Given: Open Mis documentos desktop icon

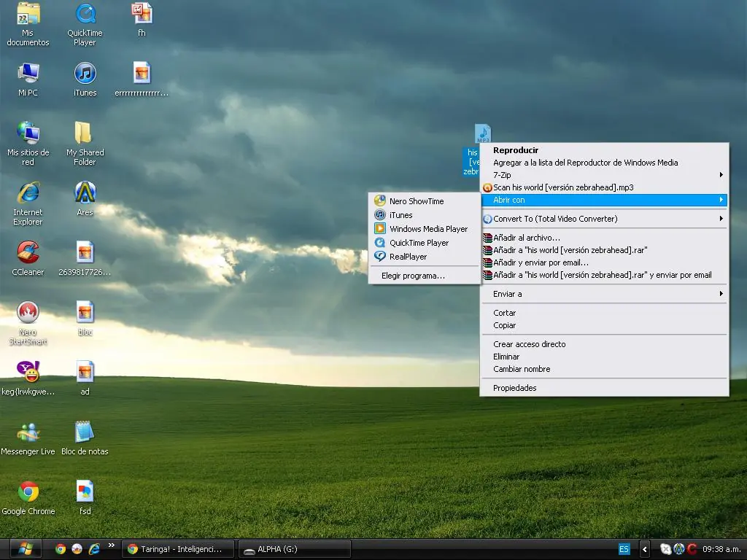Looking at the screenshot, I should 28,24.
